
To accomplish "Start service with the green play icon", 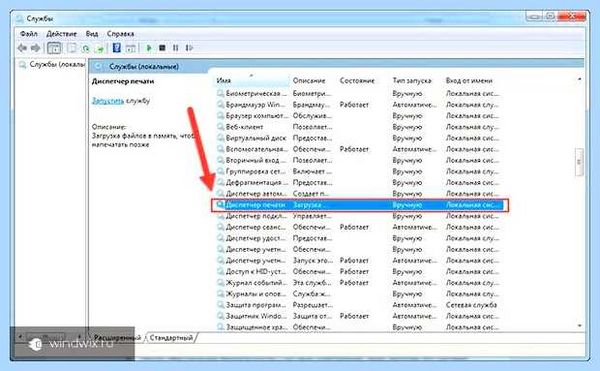I will click(149, 48).
